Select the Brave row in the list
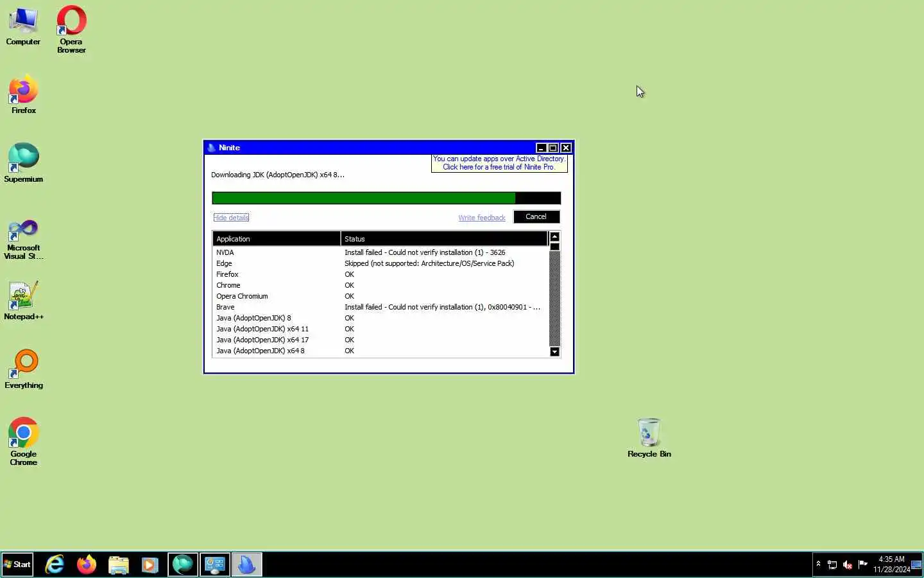 pos(381,307)
